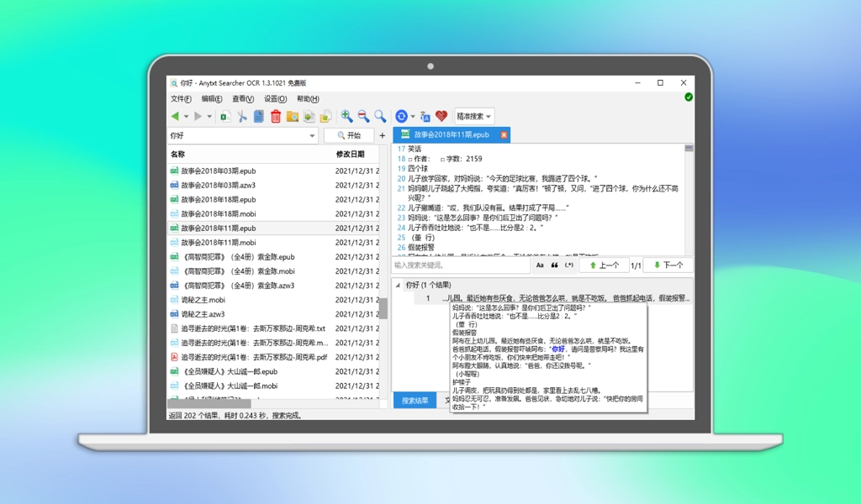
Task: Click the folder with magnifier icon
Action: click(293, 116)
